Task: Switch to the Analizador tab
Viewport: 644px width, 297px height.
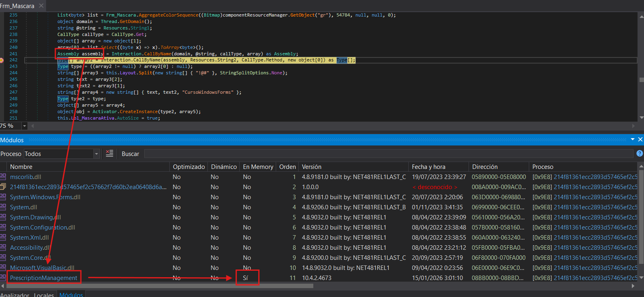Action: pos(15,295)
